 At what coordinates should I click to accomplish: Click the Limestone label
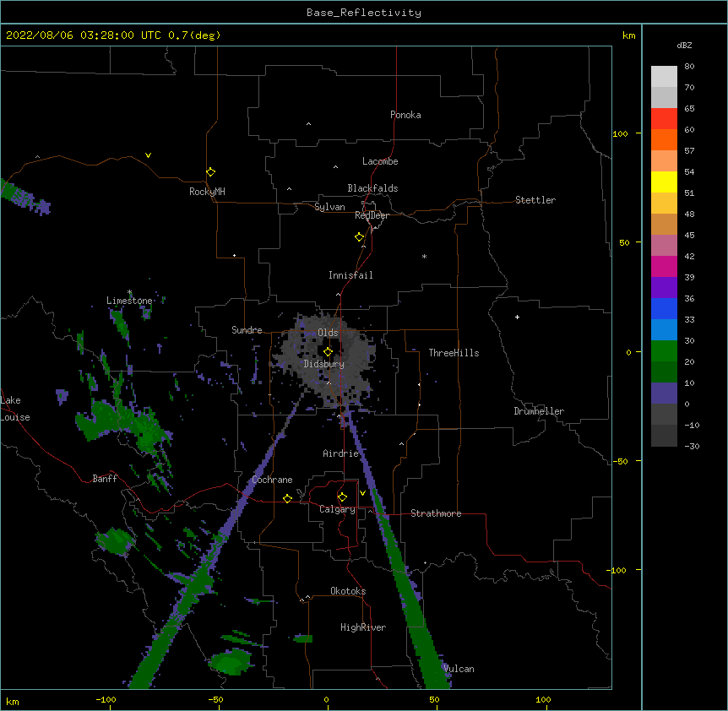[129, 301]
